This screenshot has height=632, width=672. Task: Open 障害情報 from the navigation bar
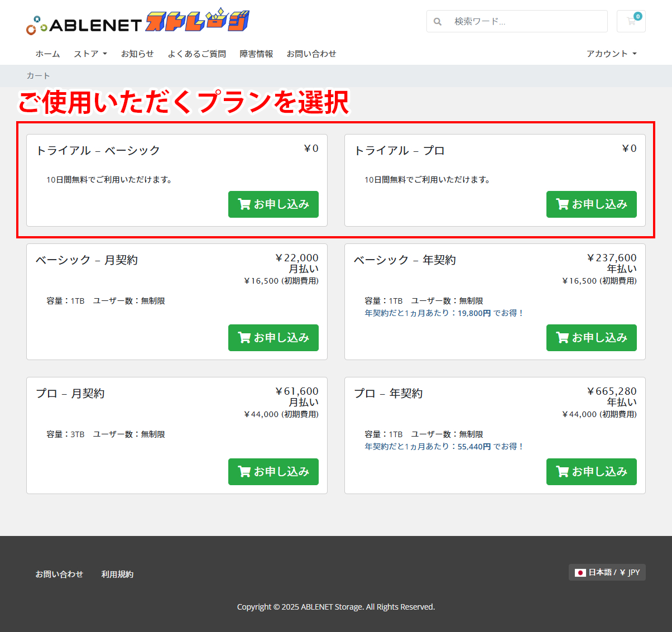tap(256, 54)
